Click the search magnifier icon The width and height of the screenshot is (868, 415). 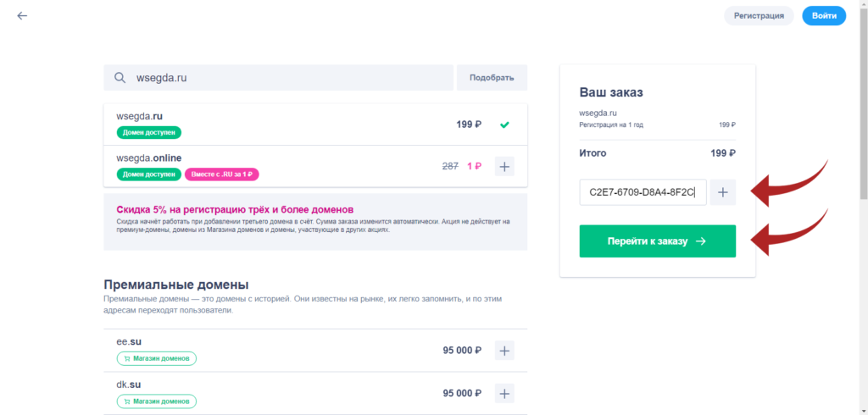[x=120, y=78]
